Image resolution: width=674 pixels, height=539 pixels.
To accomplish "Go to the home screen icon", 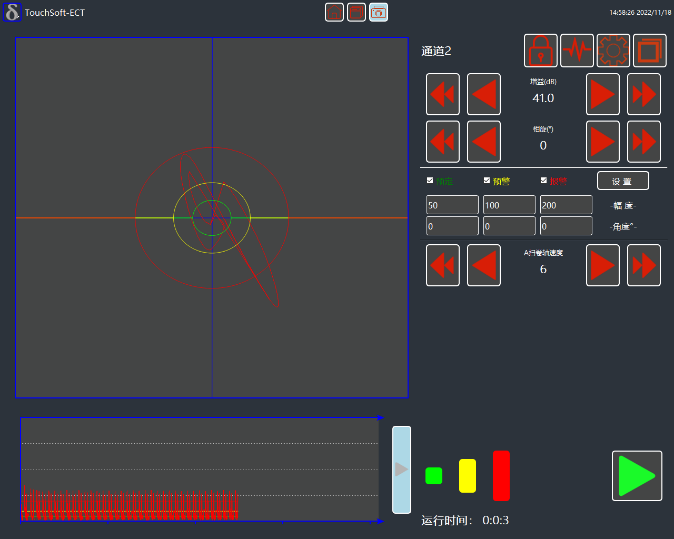I will tap(334, 12).
